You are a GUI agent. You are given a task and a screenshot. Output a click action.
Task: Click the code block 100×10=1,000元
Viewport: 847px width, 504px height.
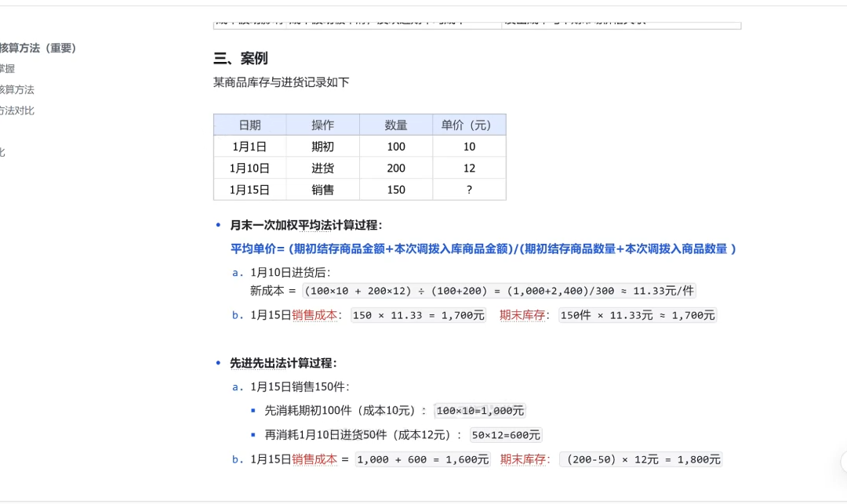tap(480, 410)
